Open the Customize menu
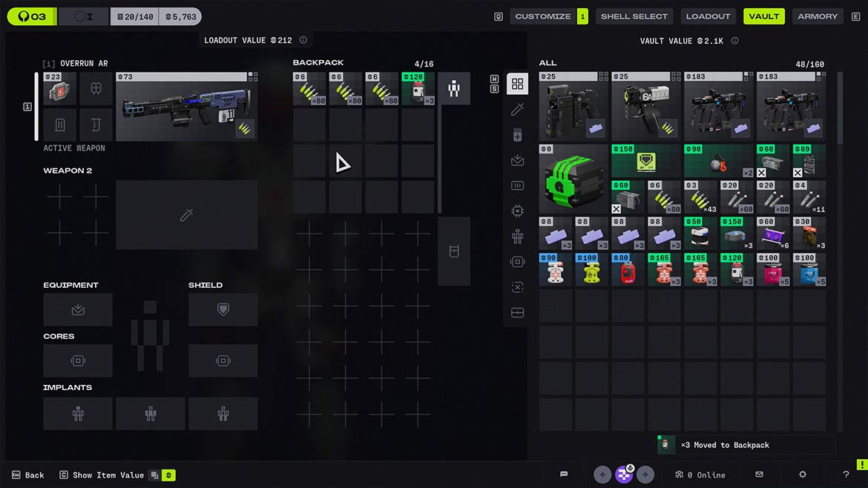Viewport: 868px width, 488px height. point(543,16)
